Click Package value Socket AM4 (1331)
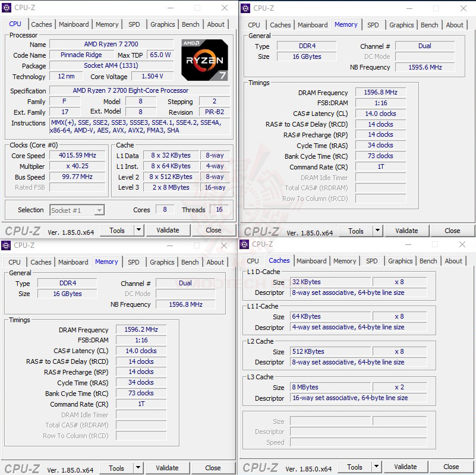The height and width of the screenshot is (475, 476). pos(111,65)
